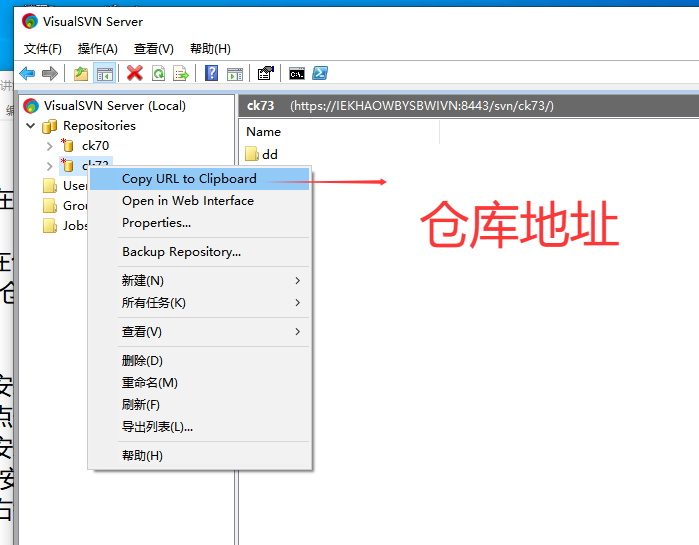
Task: Choose 删除(D) from context menu
Action: (x=199, y=361)
